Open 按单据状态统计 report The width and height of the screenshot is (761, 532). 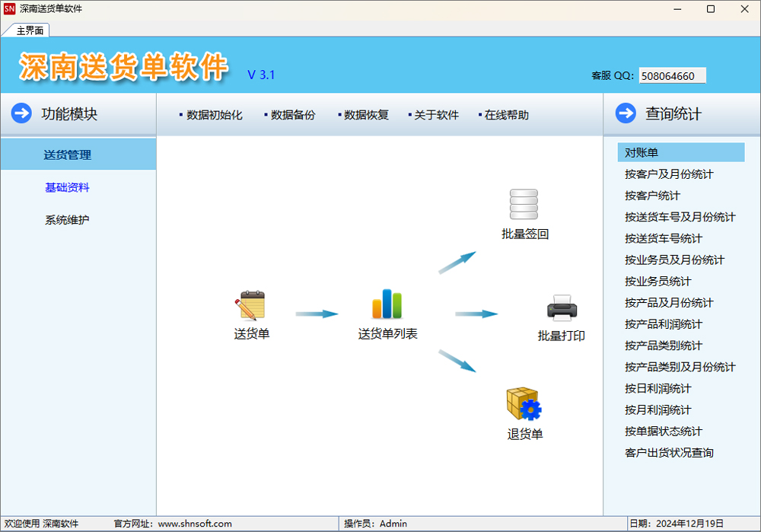coord(664,431)
